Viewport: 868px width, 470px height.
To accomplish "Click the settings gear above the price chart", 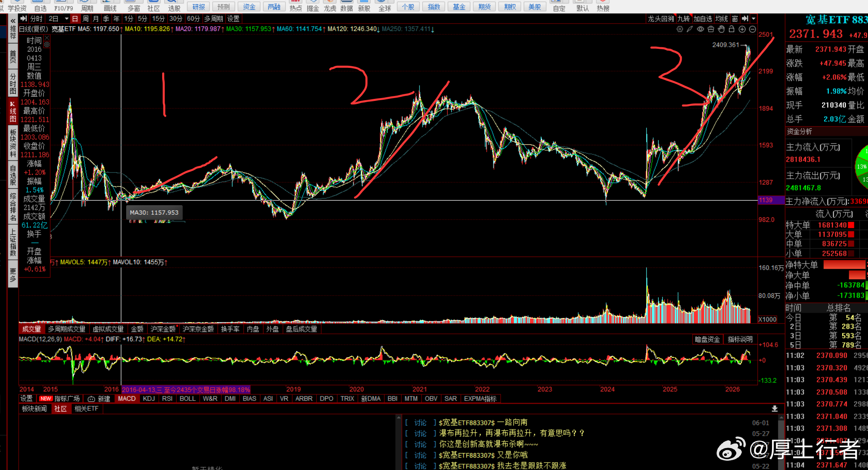I will 680,29.
